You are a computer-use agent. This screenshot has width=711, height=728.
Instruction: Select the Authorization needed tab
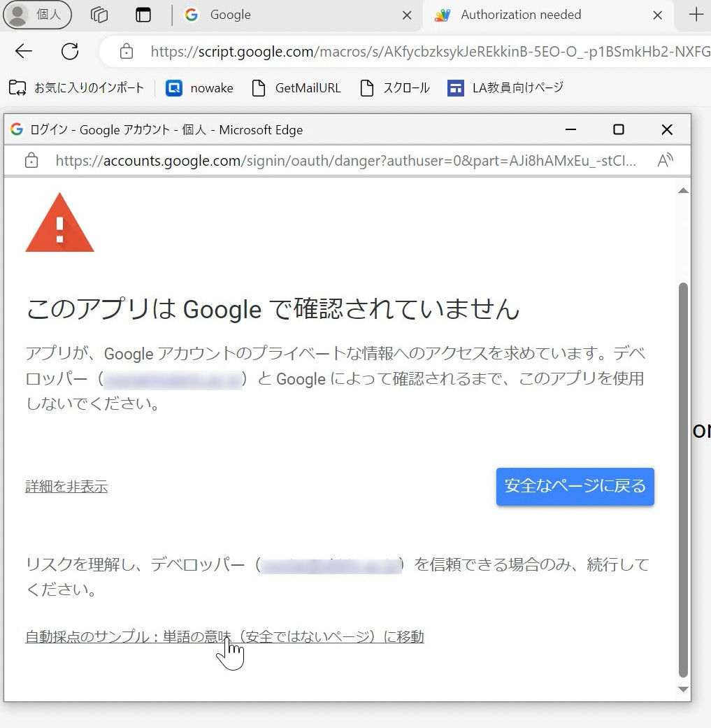click(x=521, y=14)
